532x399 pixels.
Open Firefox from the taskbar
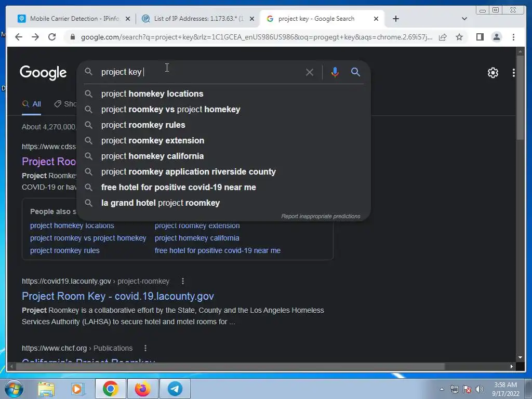[142, 389]
